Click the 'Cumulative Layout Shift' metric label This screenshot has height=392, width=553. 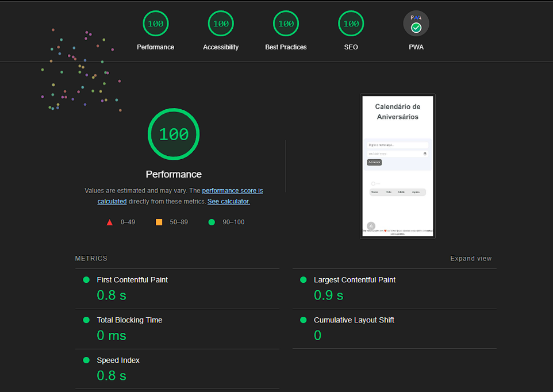[354, 320]
